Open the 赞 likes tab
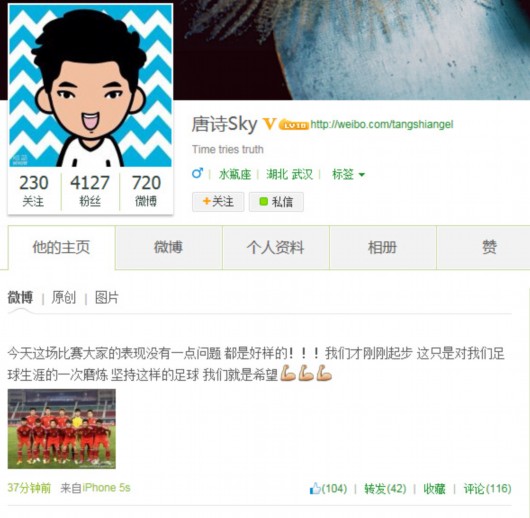 [489, 247]
